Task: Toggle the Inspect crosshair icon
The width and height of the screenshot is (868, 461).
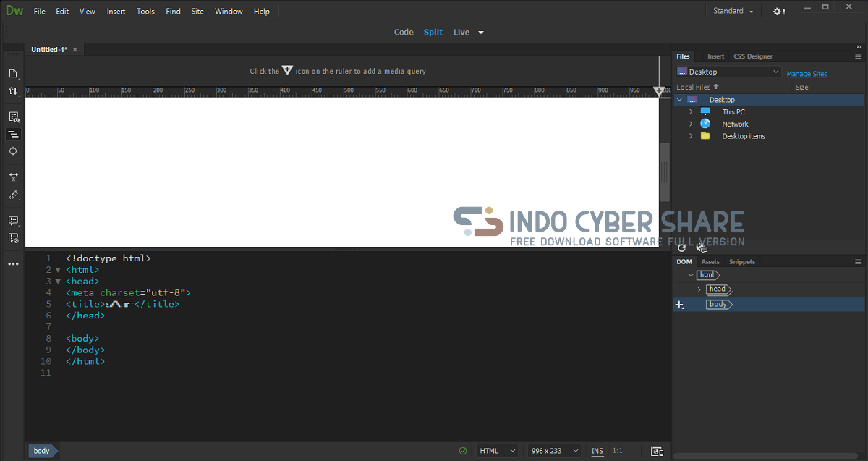Action: 13,151
